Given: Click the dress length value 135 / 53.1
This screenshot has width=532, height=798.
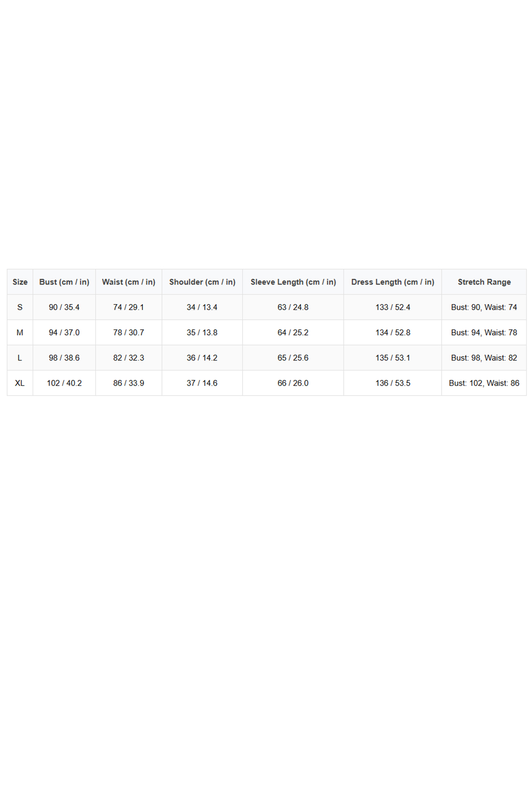Looking at the screenshot, I should pos(393,358).
